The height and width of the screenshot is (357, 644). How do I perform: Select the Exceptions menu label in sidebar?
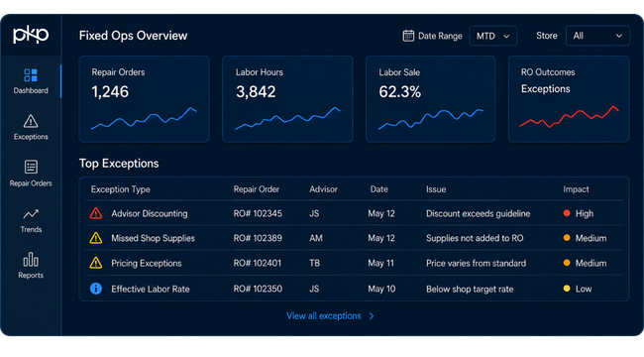(x=31, y=137)
